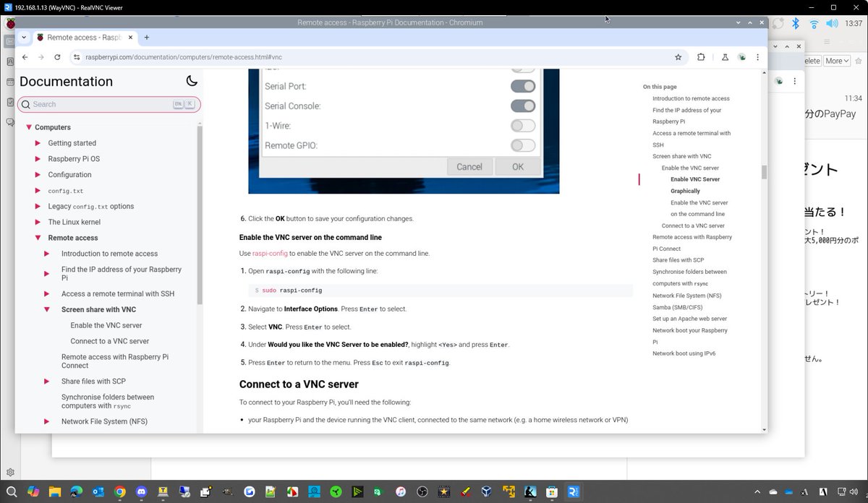Open OBS Studio from Windows taskbar
The height and width of the screenshot is (503, 868).
(422, 491)
